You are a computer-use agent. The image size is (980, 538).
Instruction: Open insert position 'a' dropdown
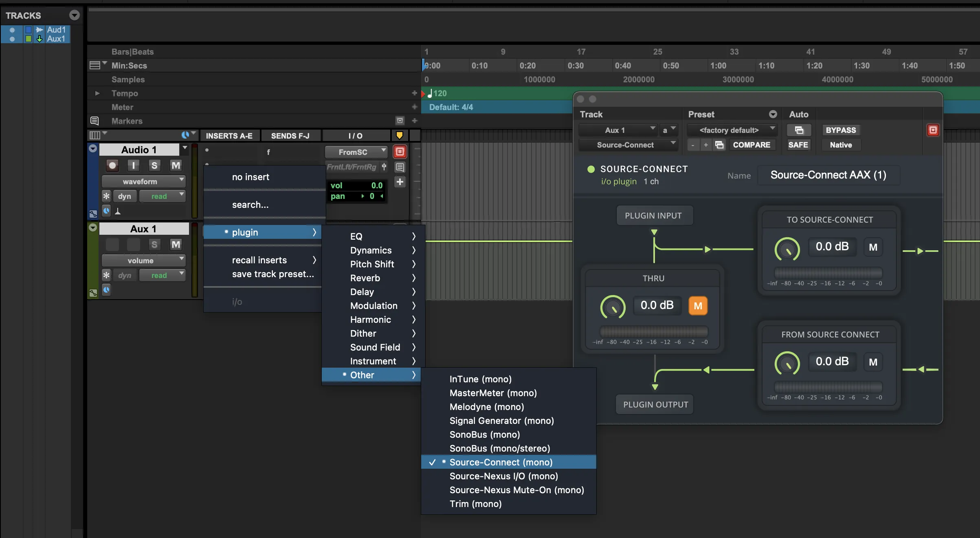(669, 130)
